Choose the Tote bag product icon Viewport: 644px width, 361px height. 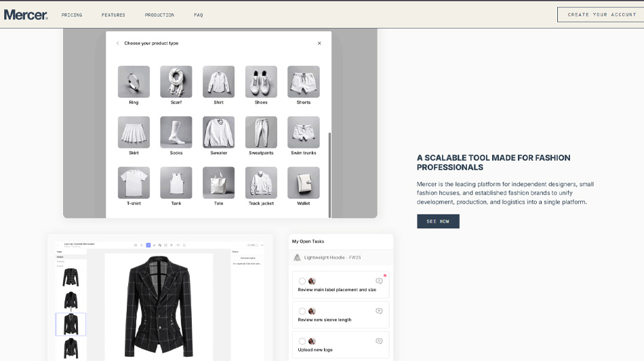(218, 183)
